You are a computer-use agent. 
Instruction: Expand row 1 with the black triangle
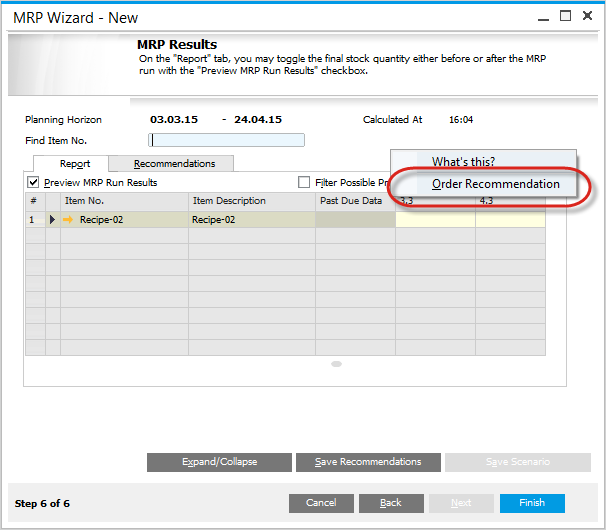(x=52, y=219)
